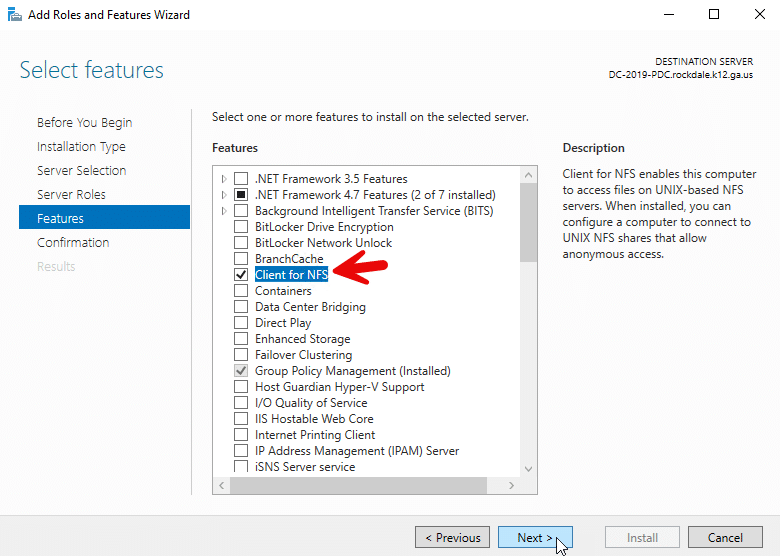Enable the BranchCache checkbox
Viewport: 780px width, 556px height.
point(241,259)
